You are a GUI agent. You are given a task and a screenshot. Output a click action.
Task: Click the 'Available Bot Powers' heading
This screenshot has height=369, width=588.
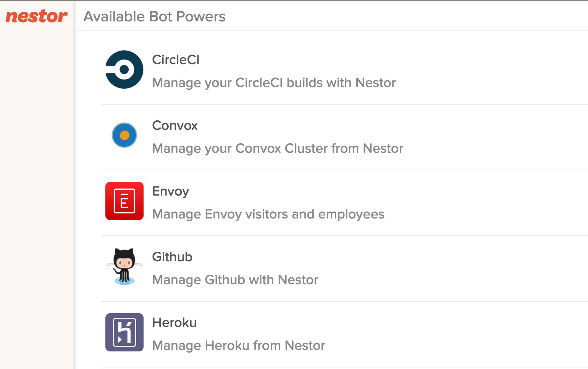[154, 16]
